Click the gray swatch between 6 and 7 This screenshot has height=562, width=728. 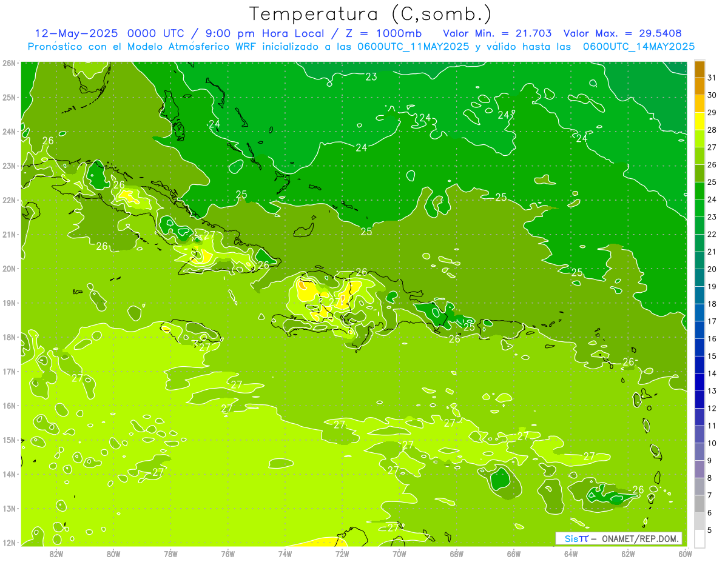(x=699, y=504)
